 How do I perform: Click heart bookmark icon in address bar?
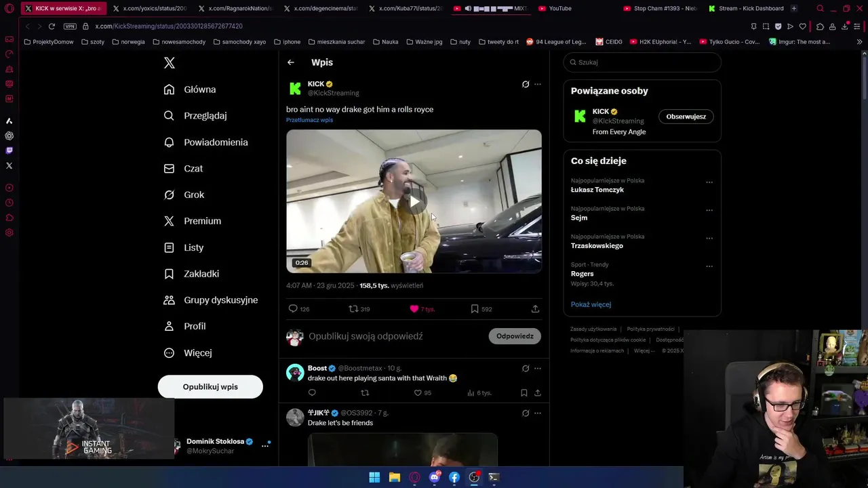(803, 26)
